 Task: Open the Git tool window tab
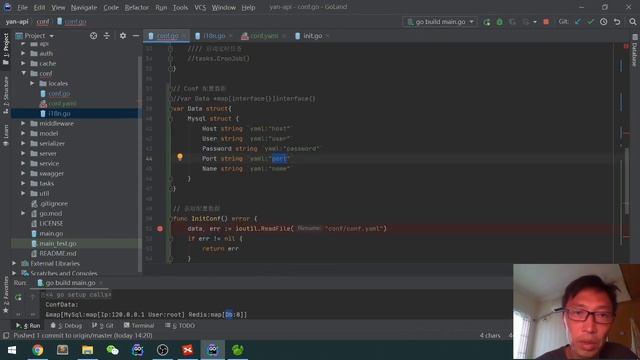click(103, 326)
